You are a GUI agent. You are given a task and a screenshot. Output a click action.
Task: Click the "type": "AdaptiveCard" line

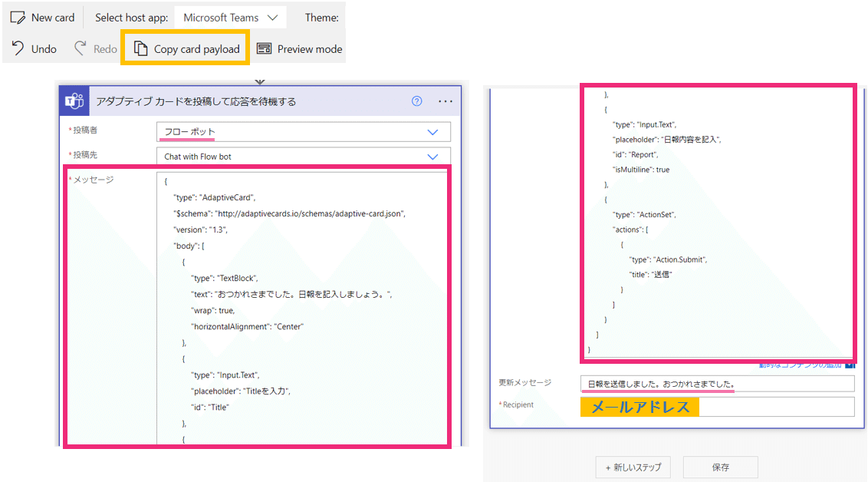coord(214,197)
